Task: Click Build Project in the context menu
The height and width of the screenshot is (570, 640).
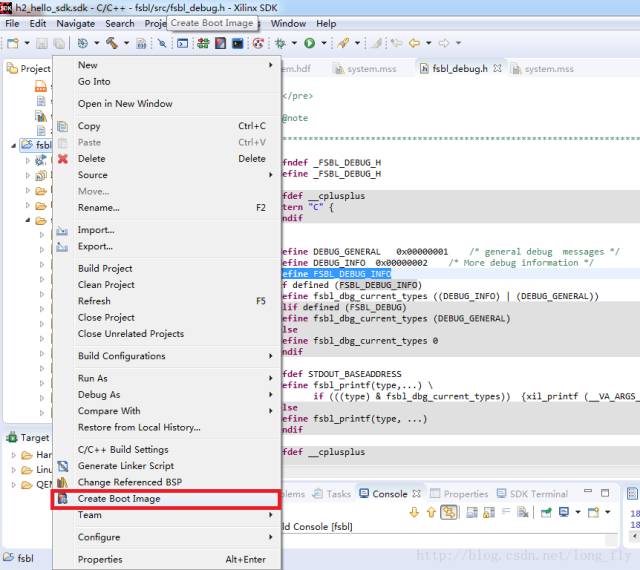Action: 105,269
